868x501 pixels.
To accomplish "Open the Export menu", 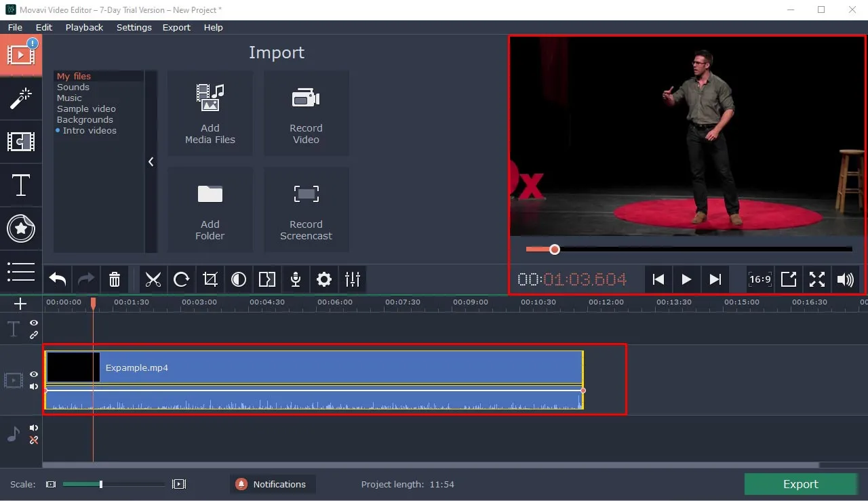I will 176,27.
